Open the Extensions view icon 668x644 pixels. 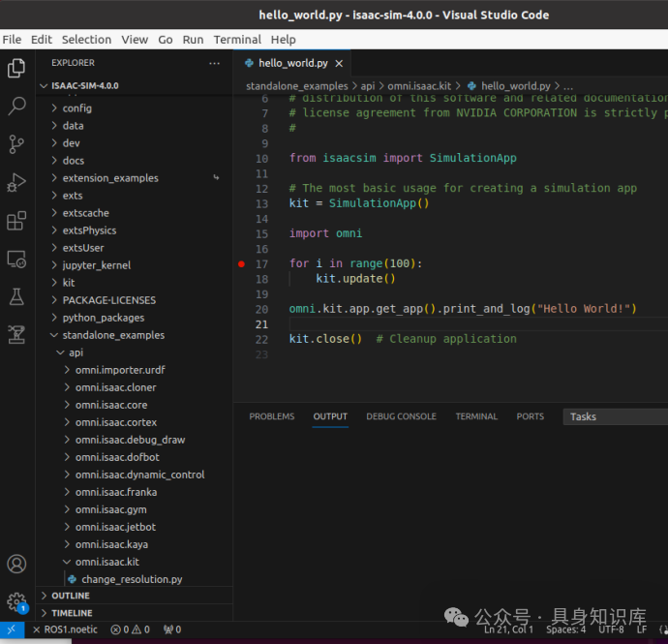click(16, 221)
